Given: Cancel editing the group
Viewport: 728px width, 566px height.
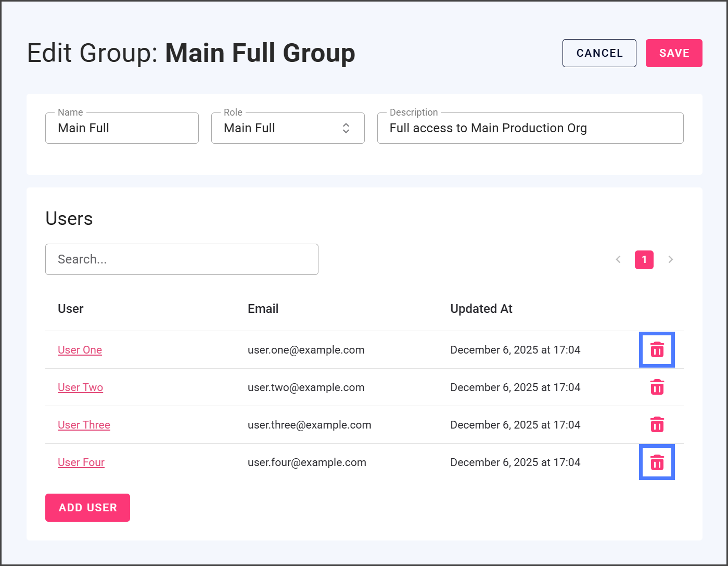Looking at the screenshot, I should click(599, 53).
